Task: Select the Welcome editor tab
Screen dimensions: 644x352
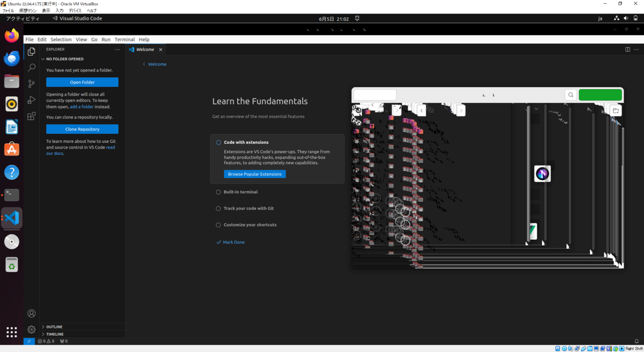Action: point(144,49)
